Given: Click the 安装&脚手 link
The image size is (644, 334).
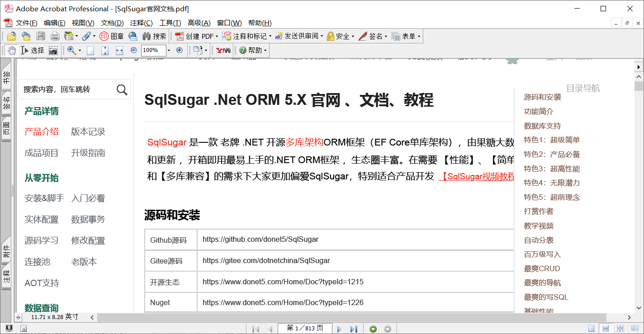Looking at the screenshot, I should [44, 198].
